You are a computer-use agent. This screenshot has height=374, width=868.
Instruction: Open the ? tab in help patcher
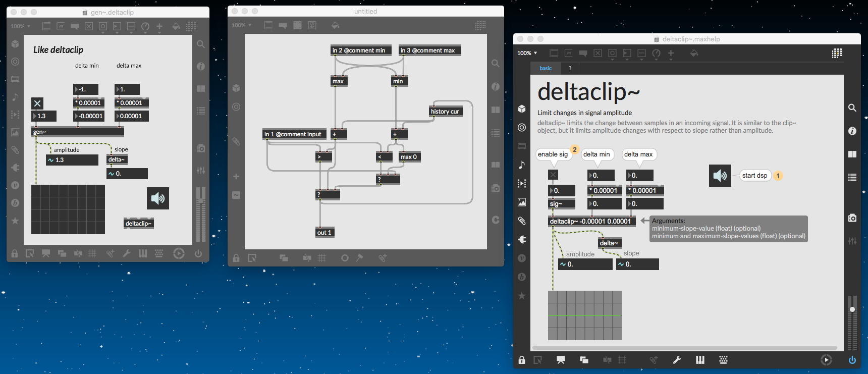(570, 68)
